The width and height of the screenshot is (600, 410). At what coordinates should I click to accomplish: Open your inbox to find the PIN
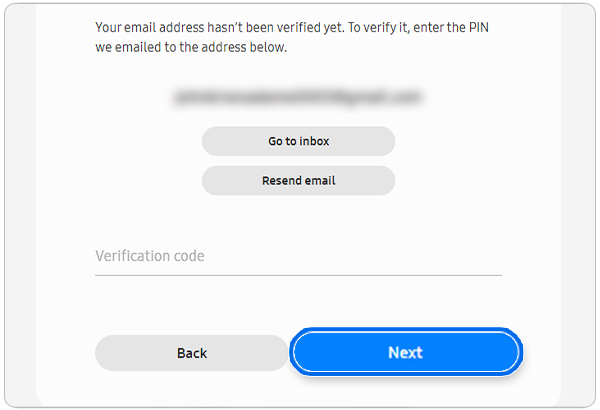pos(298,141)
